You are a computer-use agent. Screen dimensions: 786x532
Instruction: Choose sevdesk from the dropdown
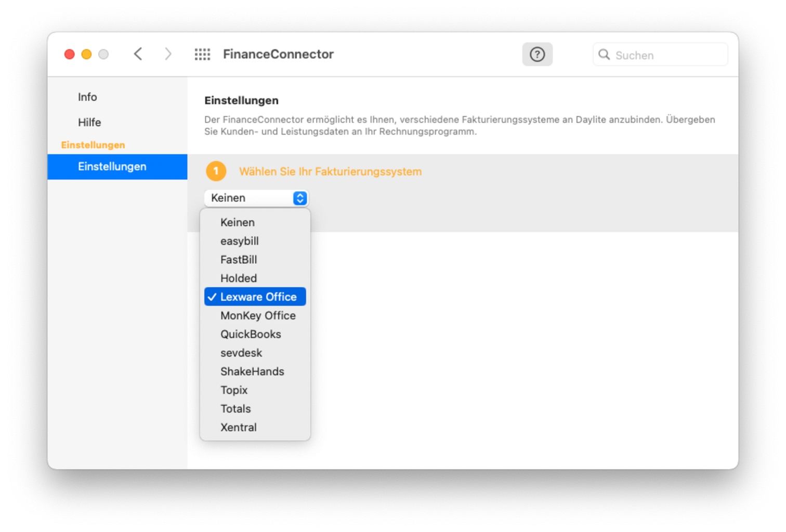pyautogui.click(x=241, y=353)
